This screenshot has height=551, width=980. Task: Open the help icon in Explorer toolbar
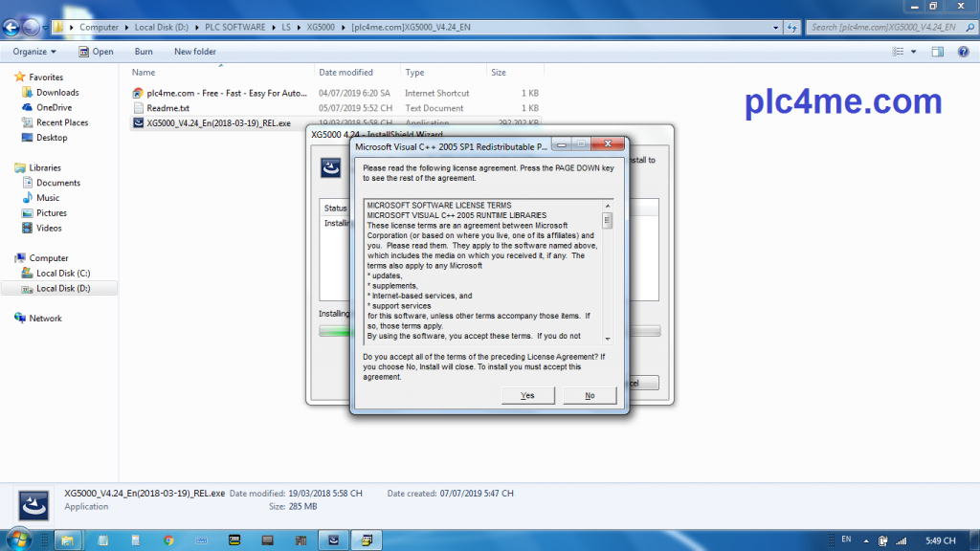tap(963, 52)
